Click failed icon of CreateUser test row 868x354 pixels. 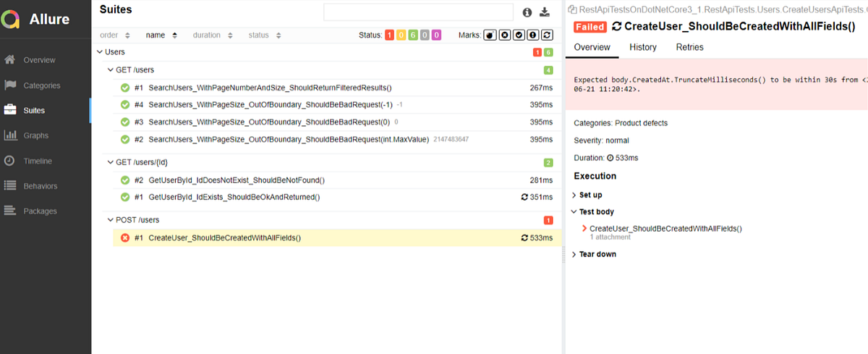click(x=124, y=238)
